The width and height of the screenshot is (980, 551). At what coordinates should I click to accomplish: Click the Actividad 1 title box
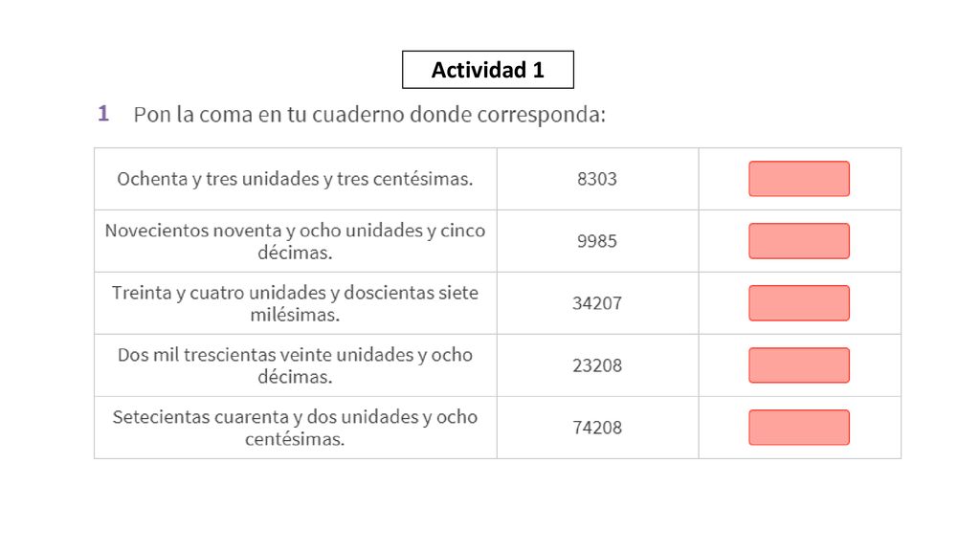coord(487,69)
